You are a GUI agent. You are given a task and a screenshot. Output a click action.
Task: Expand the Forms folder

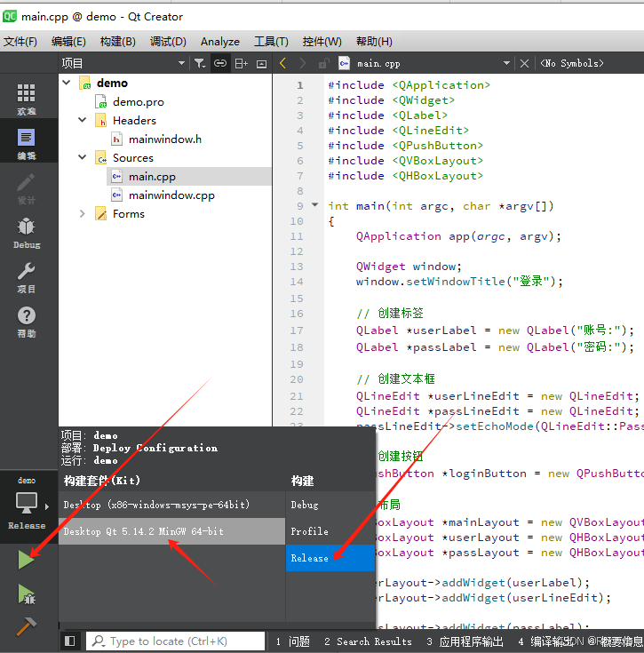83,213
